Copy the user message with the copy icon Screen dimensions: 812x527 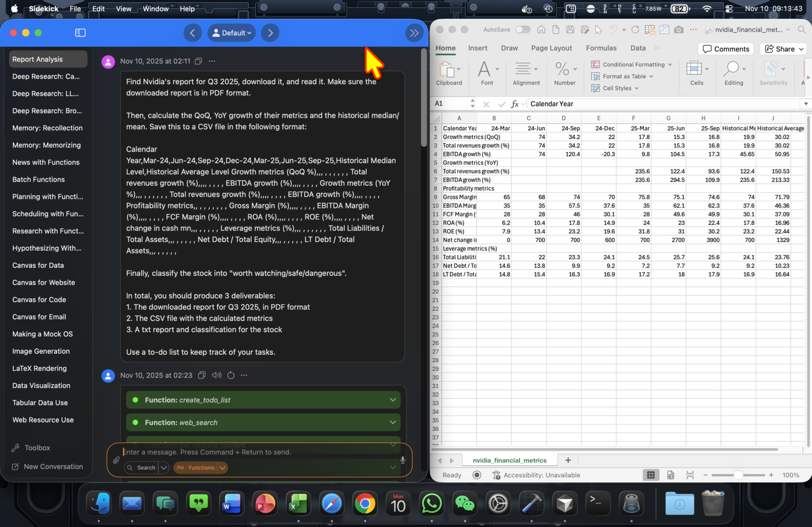coord(198,61)
